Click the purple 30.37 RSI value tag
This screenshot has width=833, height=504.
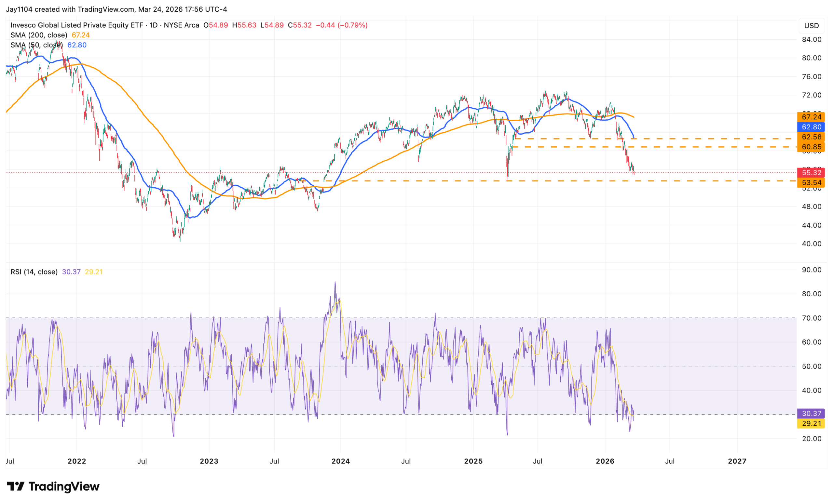[811, 414]
